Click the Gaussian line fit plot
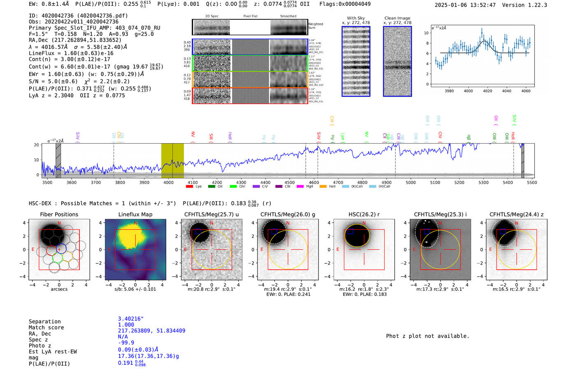This screenshot has height=392, width=576. point(482,56)
